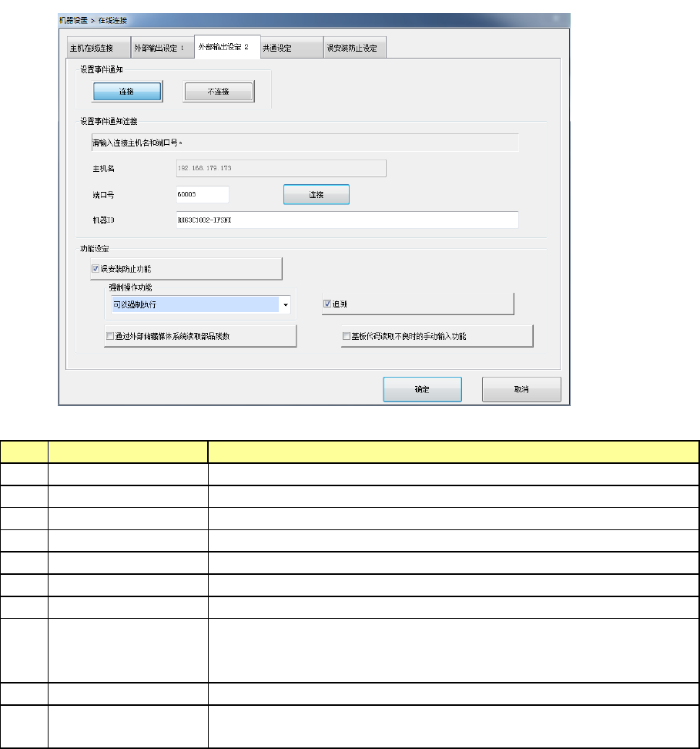The width and height of the screenshot is (700, 749).
Task: Open the 外部输出设定 1 tab
Action: tap(162, 48)
